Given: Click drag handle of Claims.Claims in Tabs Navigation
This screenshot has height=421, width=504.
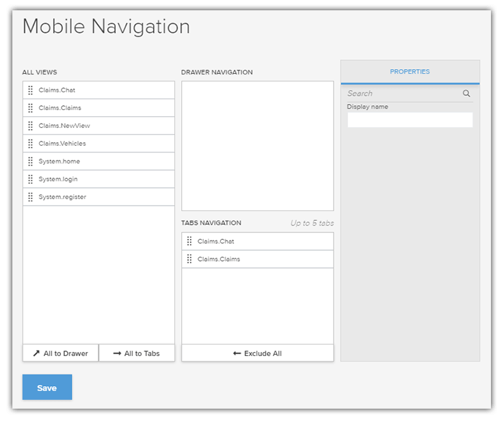Looking at the screenshot, I should click(x=189, y=259).
